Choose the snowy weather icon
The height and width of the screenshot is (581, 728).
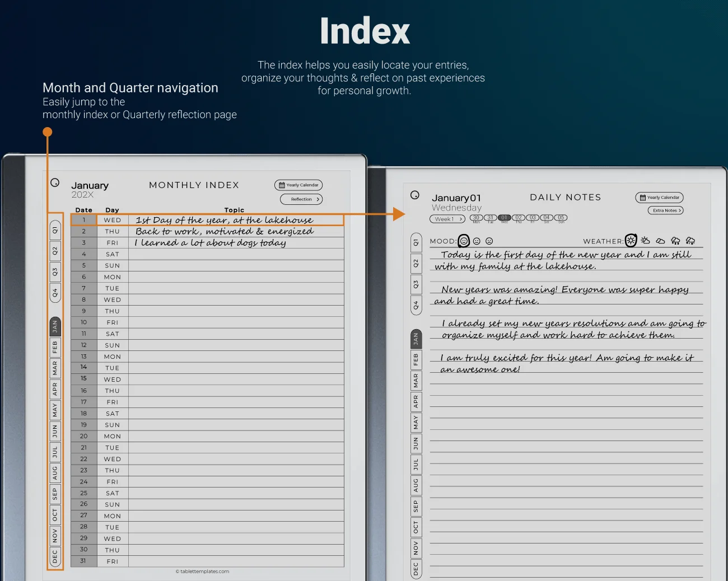click(690, 241)
